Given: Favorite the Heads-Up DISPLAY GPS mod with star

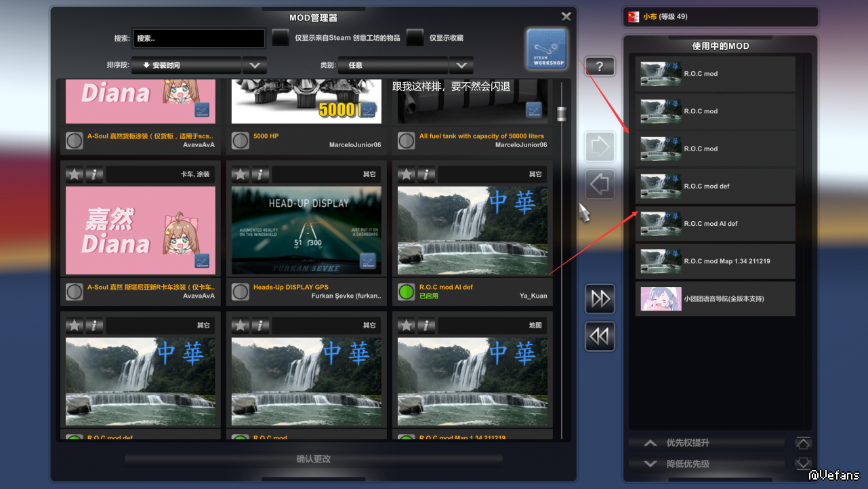Looking at the screenshot, I should (x=241, y=174).
